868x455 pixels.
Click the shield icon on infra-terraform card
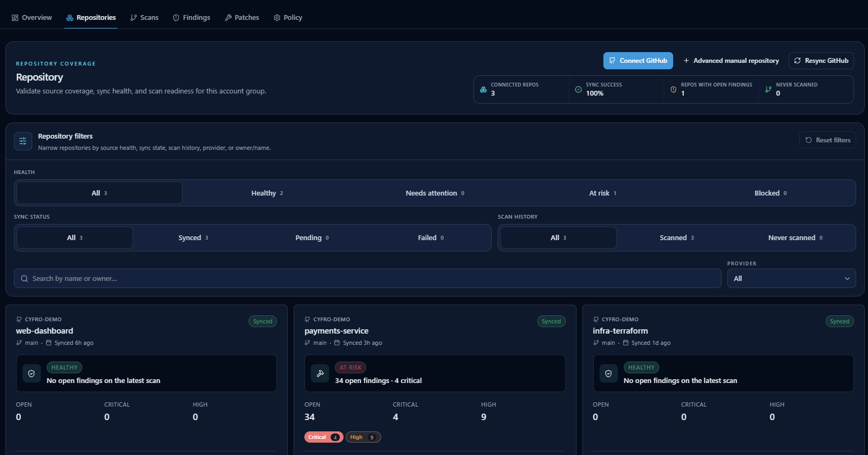(608, 373)
